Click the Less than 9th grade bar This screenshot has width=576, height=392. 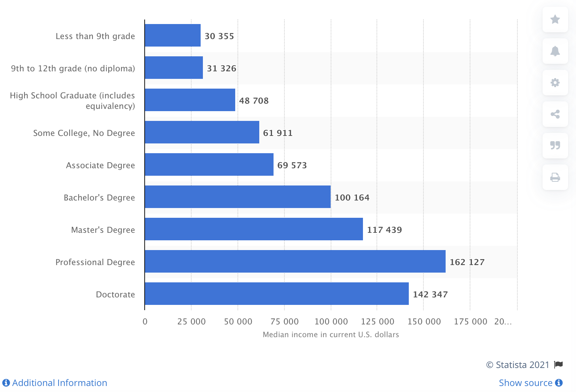point(172,35)
